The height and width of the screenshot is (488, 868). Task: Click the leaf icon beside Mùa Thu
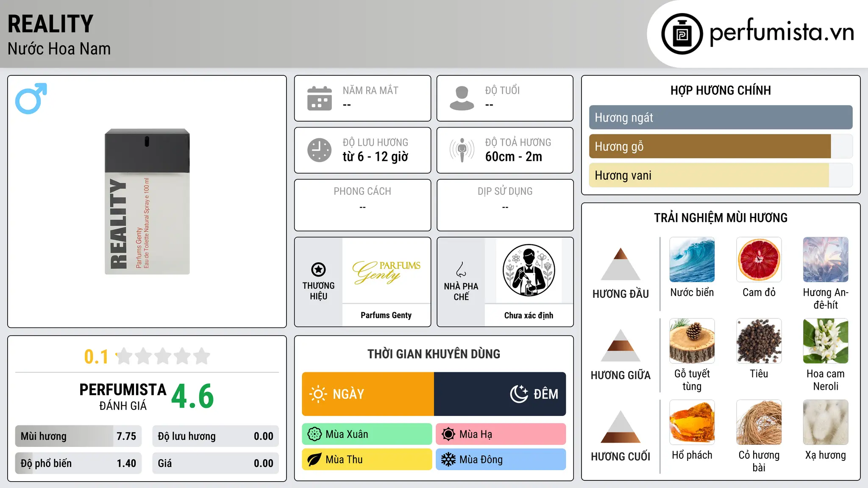pos(314,460)
